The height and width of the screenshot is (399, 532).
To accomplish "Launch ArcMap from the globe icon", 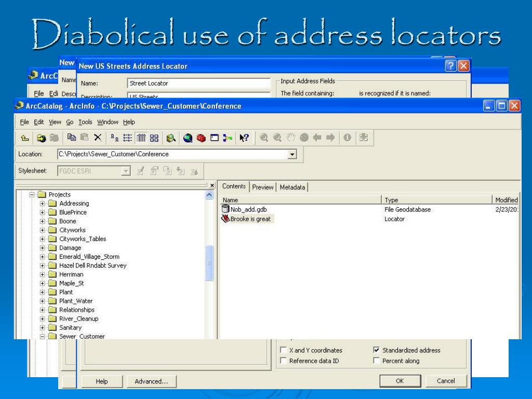I will click(188, 138).
